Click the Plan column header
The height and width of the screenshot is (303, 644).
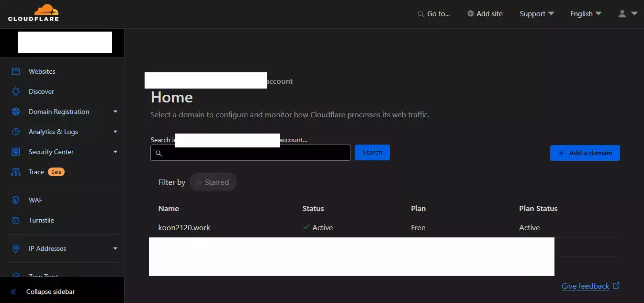point(418,208)
